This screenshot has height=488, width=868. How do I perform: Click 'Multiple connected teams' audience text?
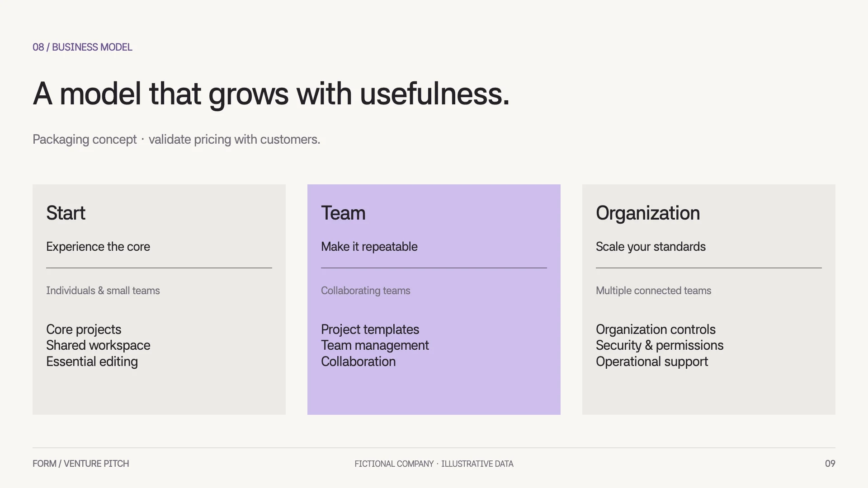point(653,291)
